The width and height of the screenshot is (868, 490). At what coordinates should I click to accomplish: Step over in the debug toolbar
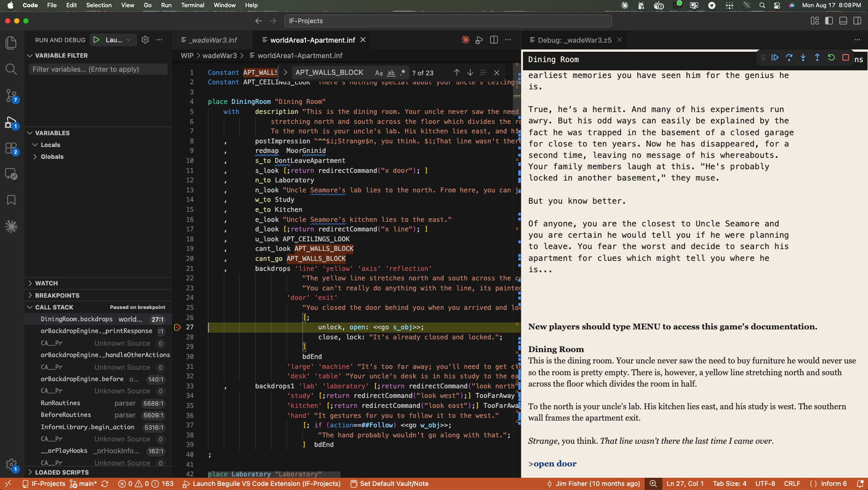[789, 58]
